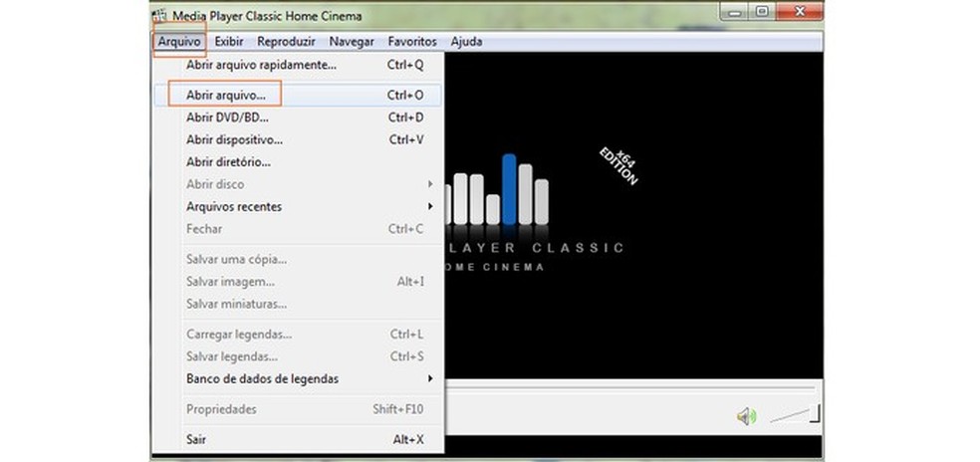Maximize the Media Player Classic window
This screenshot has height=462, width=980.
tap(761, 11)
